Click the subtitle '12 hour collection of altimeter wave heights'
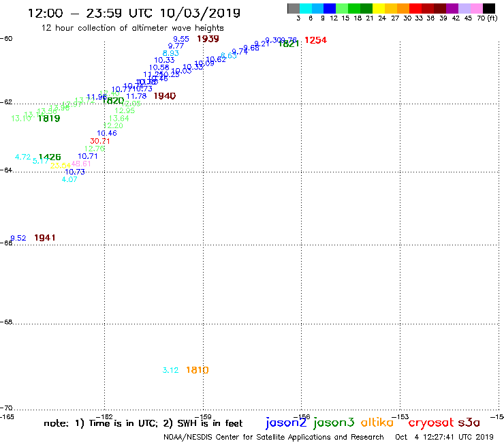504x443 pixels. 132,28
